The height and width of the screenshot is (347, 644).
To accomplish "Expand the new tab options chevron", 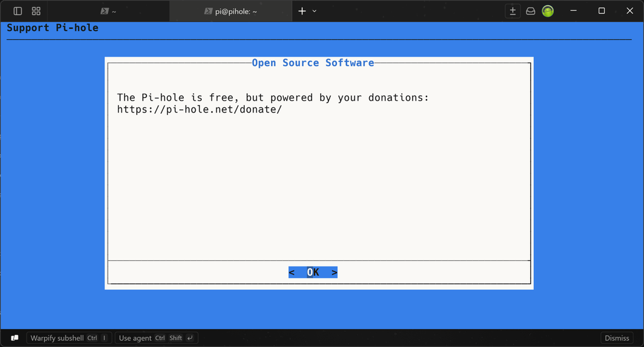I will (x=314, y=11).
